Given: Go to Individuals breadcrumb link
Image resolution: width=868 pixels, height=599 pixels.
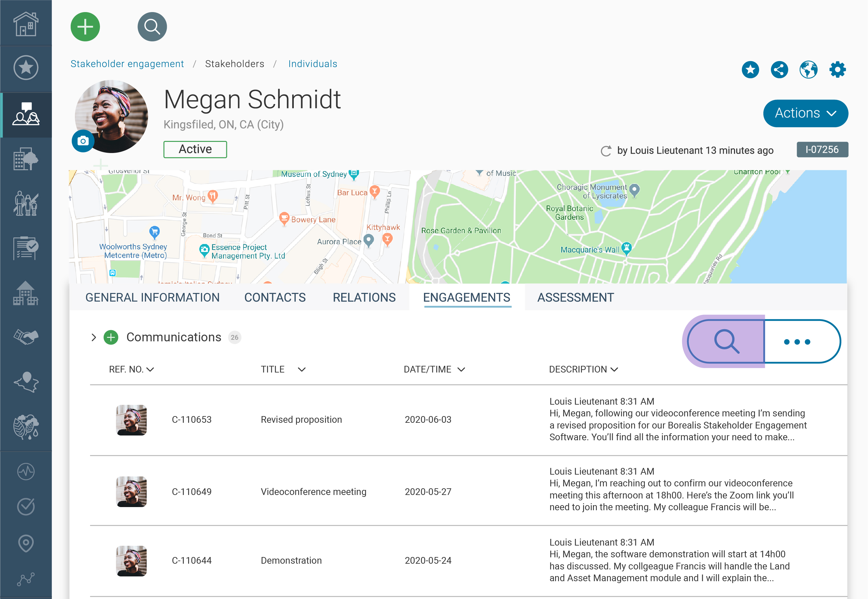Looking at the screenshot, I should coord(313,64).
